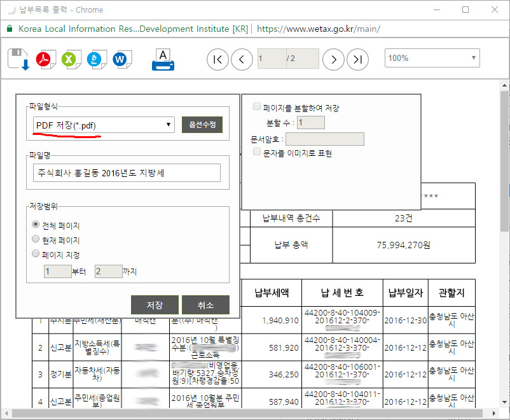510x420 pixels.
Task: Export report with the Word icon
Action: coord(120,59)
